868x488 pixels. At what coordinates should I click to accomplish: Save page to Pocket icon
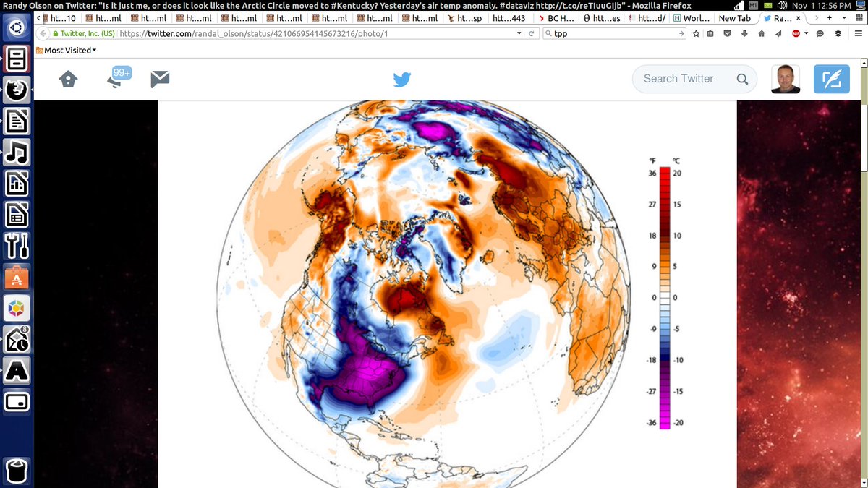pyautogui.click(x=728, y=34)
